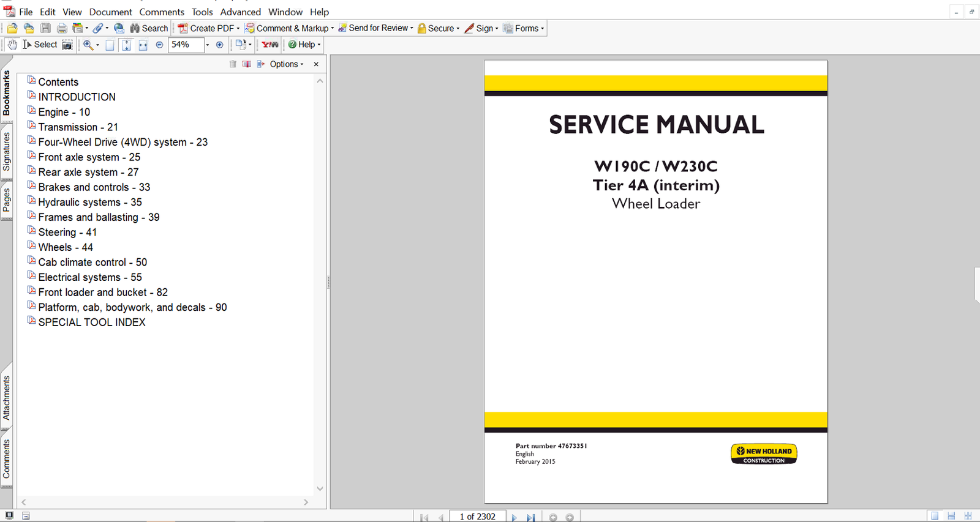Image resolution: width=980 pixels, height=522 pixels.
Task: Expand the bookmarks Options dropdown
Action: coord(286,64)
